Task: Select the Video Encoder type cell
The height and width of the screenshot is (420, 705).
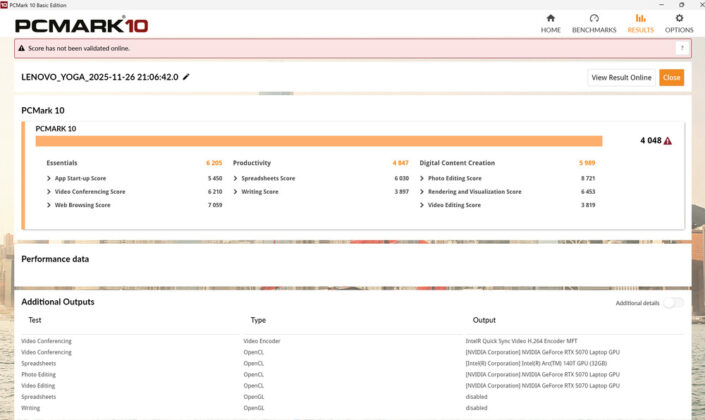Action: 262,341
